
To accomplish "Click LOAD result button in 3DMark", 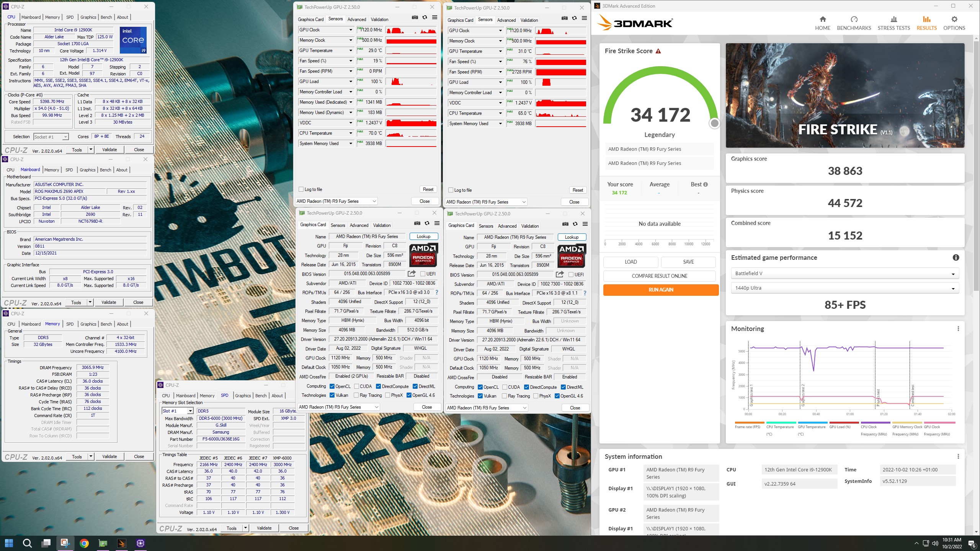I will point(630,262).
